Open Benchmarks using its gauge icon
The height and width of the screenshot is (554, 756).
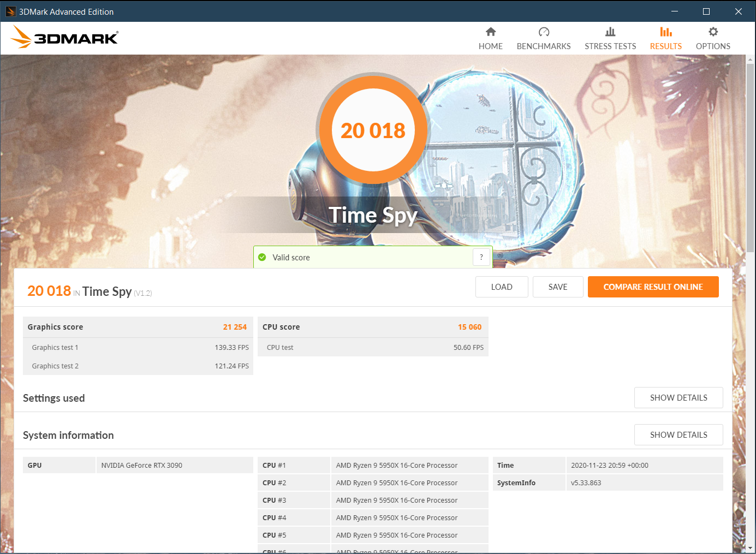point(543,32)
